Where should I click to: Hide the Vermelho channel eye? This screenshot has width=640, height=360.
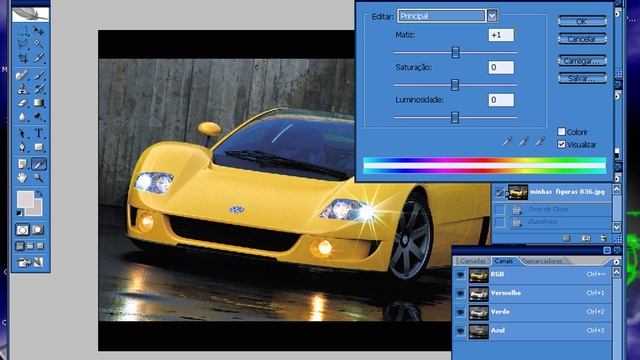click(460, 293)
